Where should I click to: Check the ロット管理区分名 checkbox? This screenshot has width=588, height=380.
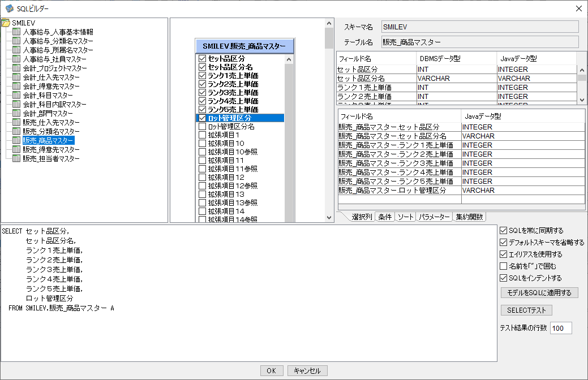[x=203, y=126]
